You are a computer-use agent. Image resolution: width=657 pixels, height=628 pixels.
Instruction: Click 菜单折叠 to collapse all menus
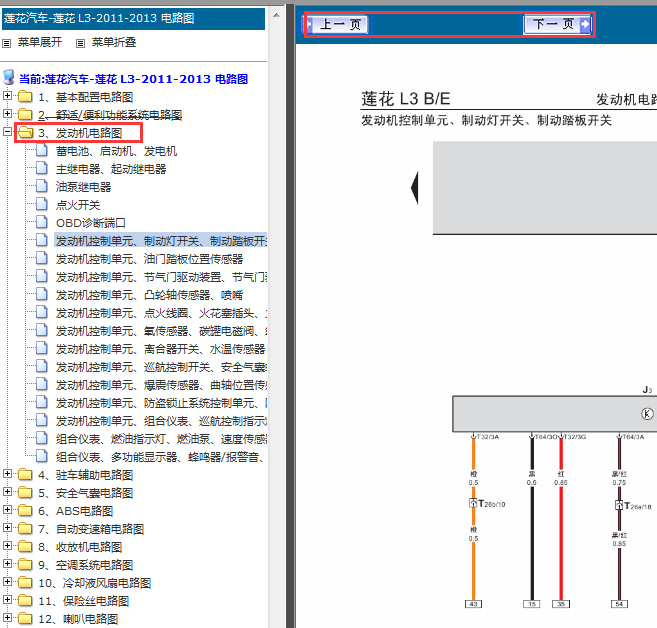(114, 42)
